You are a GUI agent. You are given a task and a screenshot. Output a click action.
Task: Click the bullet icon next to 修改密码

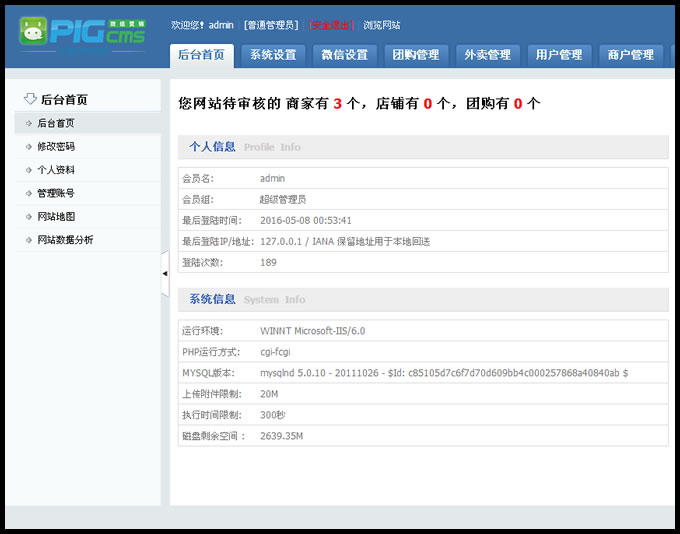[28, 147]
